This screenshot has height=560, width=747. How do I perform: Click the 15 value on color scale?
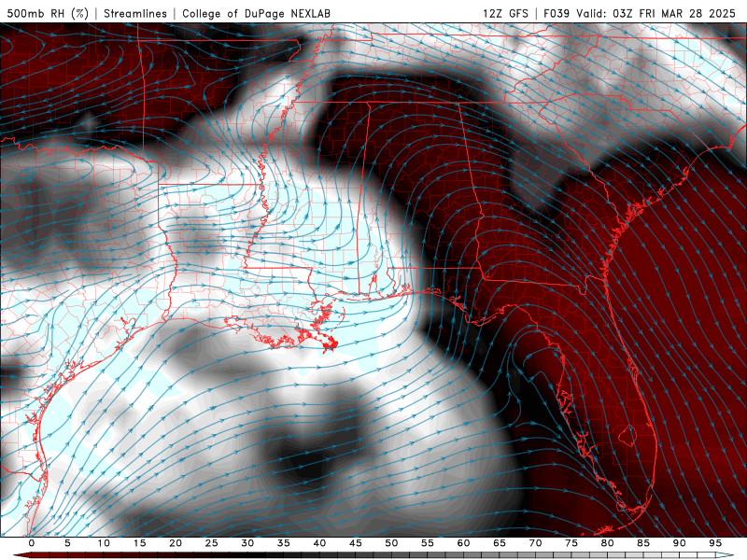(x=139, y=543)
